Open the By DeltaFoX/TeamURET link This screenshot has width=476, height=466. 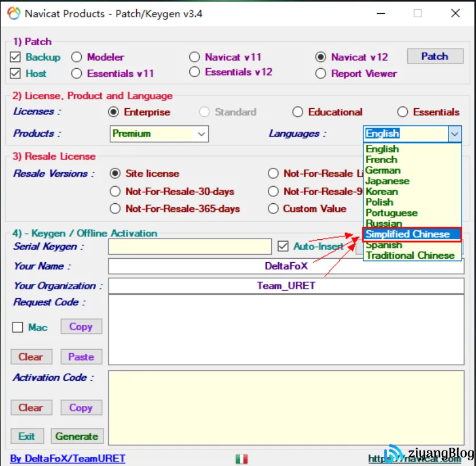[x=68, y=459]
